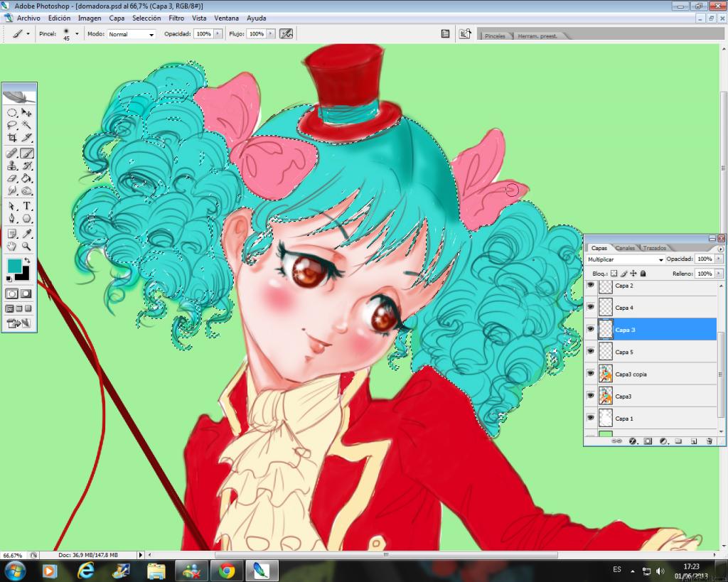Image resolution: width=728 pixels, height=582 pixels.
Task: Select the Zoom tool
Action: pos(26,247)
